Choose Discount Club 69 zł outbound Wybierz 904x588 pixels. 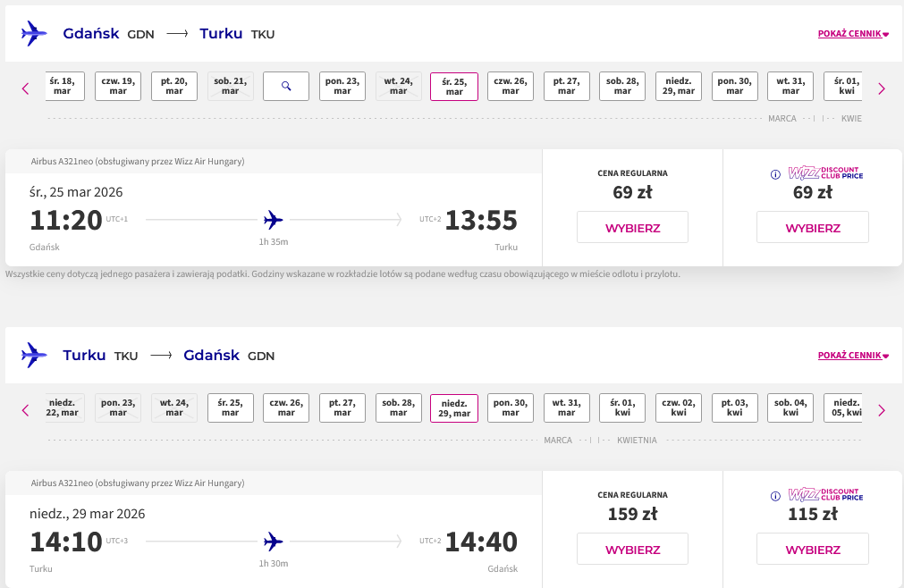(x=812, y=228)
